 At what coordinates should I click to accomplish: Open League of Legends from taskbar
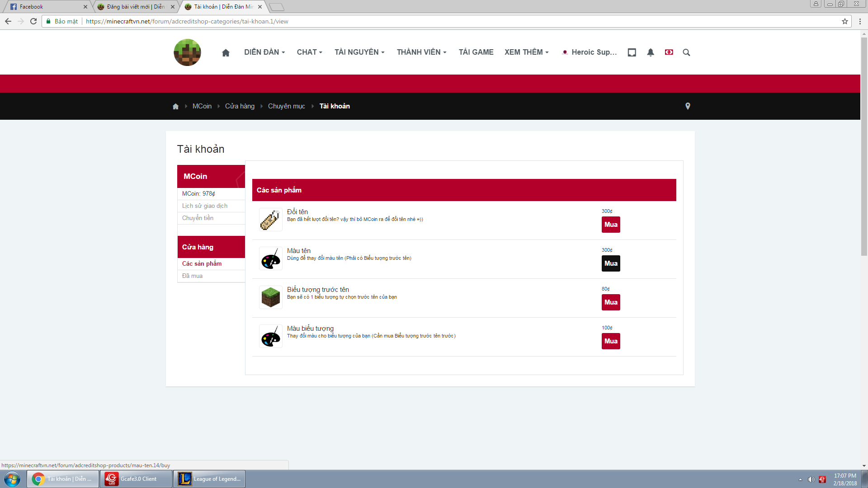(210, 479)
